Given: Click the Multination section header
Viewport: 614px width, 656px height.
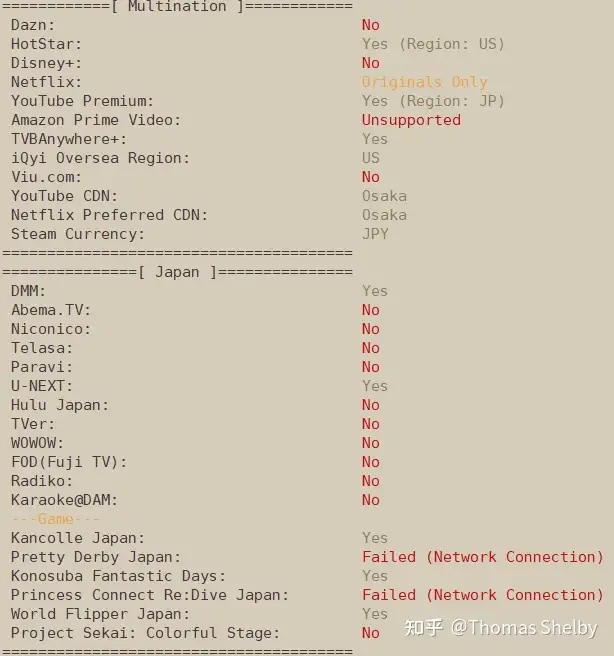Looking at the screenshot, I should 177,6.
